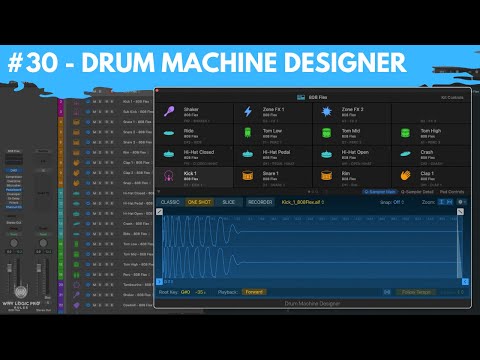Click the loop icon left of Follow Tempo
The width and height of the screenshot is (480, 360).
coord(387,292)
